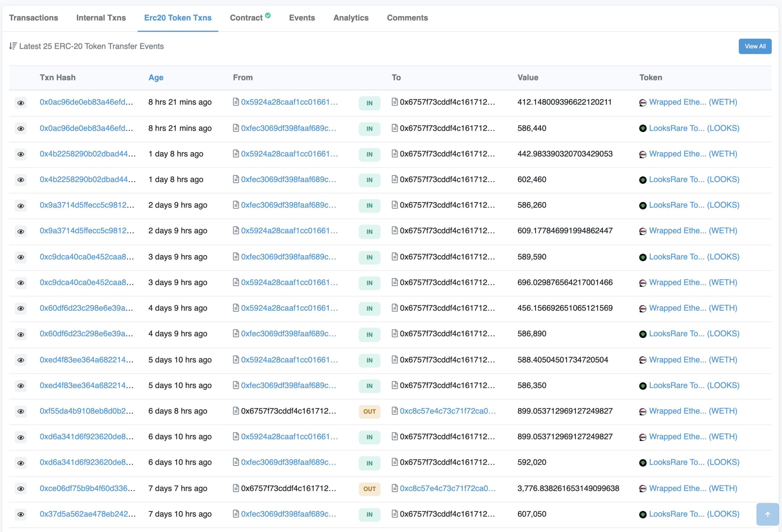Click the sort icon beside Latest 25 header
Image resolution: width=782 pixels, height=532 pixels.
(13, 46)
